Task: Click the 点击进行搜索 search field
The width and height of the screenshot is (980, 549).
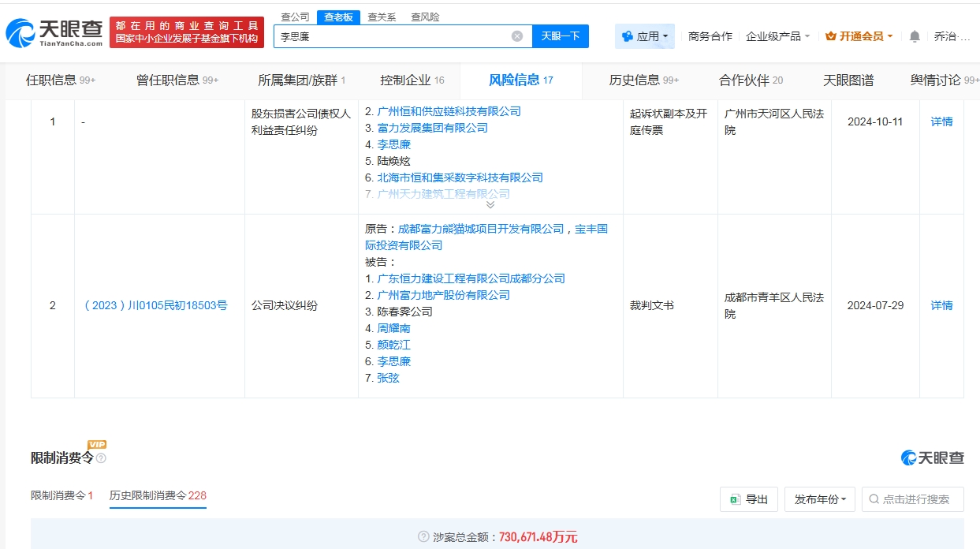Action: click(915, 499)
